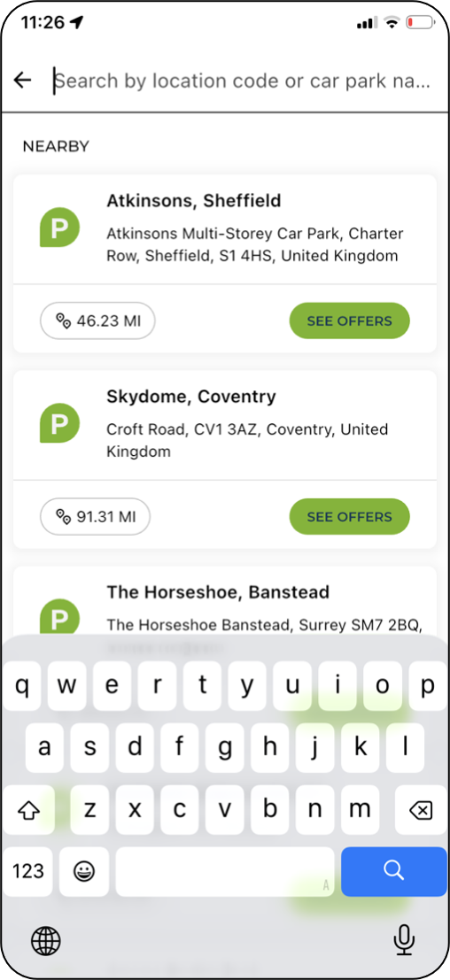See offers for Atkinsons, Sheffield
The image size is (450, 980).
349,321
